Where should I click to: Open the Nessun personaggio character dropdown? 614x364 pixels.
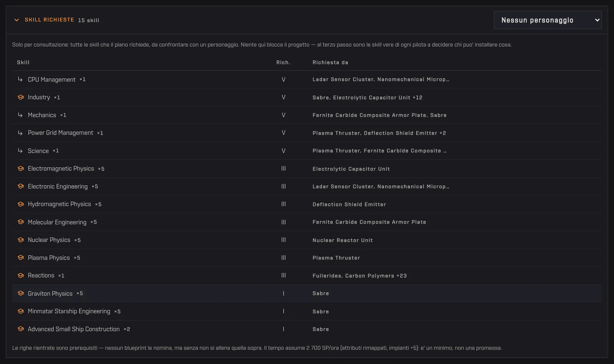pos(548,20)
